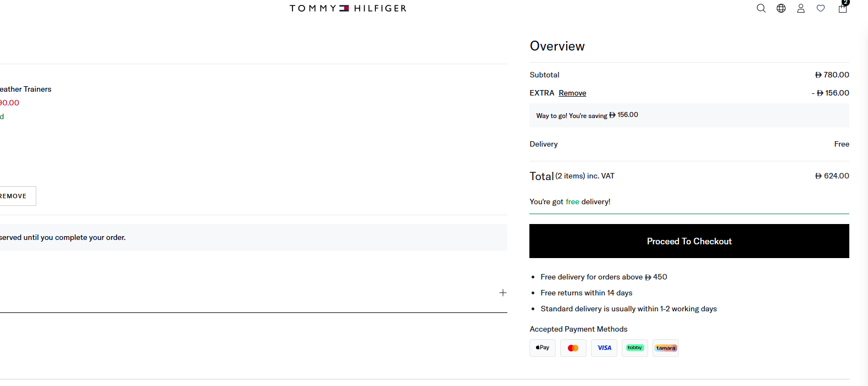Click the Visa payment icon
The width and height of the screenshot is (868, 386).
[604, 348]
